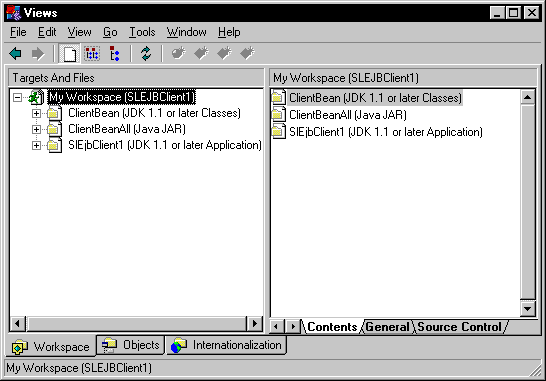
Task: Open the Tools menu
Action: pyautogui.click(x=142, y=32)
